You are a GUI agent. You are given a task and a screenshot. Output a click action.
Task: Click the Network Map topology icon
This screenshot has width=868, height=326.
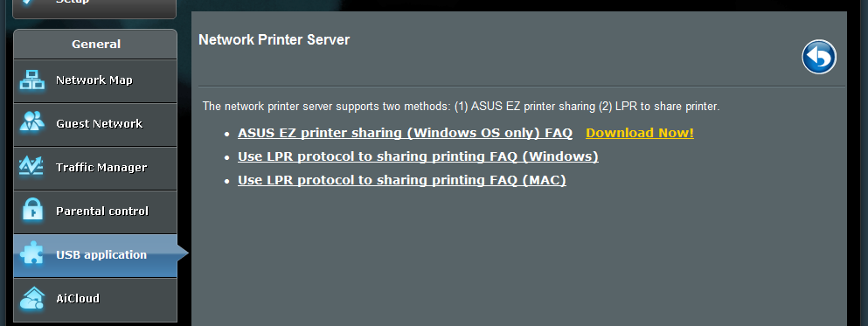[32, 80]
